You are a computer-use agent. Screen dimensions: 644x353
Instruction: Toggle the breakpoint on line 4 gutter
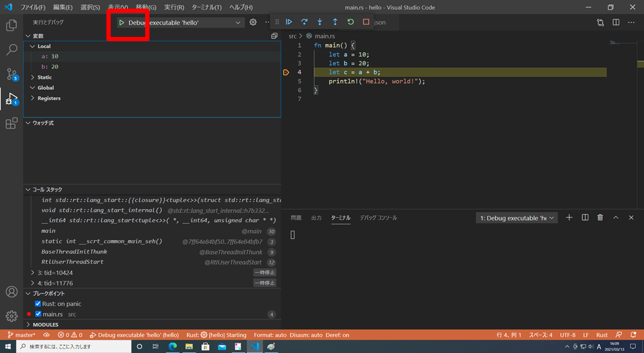click(286, 72)
